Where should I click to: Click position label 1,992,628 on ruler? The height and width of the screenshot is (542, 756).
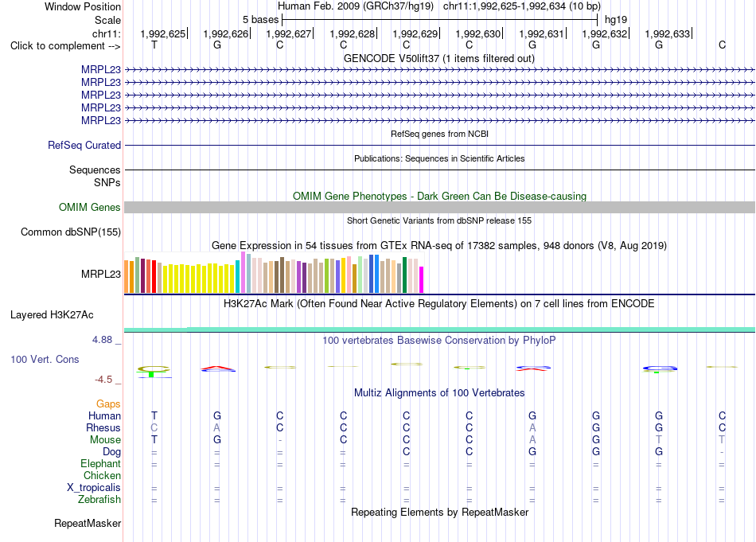tap(352, 33)
